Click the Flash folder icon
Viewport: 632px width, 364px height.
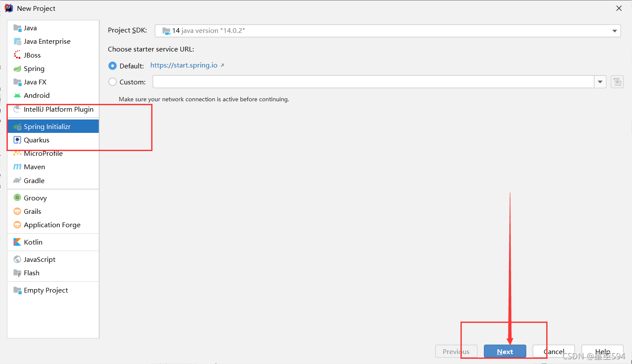(x=17, y=273)
